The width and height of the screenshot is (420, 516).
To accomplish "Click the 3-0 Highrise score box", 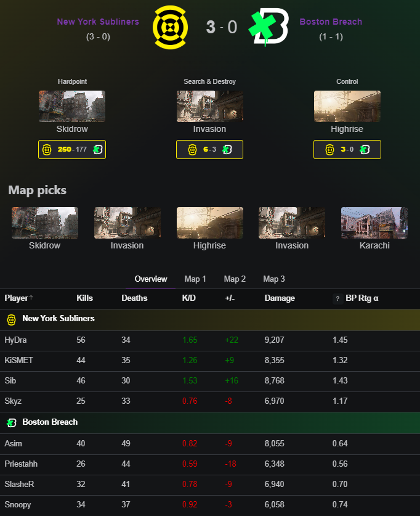I will [347, 149].
